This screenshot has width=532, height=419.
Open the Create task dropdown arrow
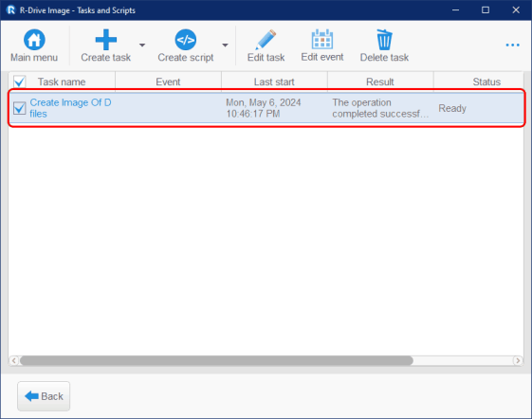point(142,45)
